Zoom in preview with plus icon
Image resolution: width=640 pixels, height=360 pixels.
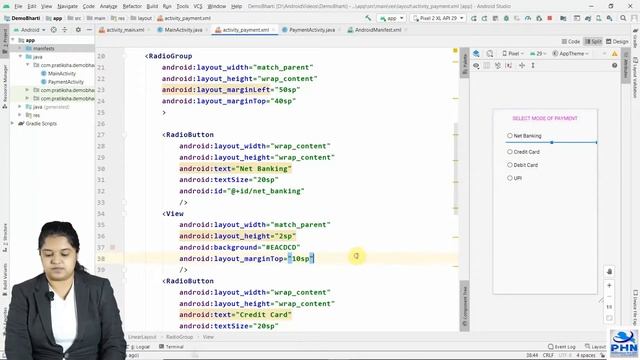609,285
